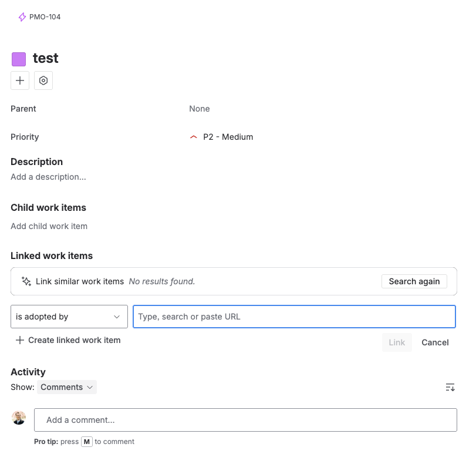The height and width of the screenshot is (464, 476).
Task: Click the Link button
Action: coord(397,342)
